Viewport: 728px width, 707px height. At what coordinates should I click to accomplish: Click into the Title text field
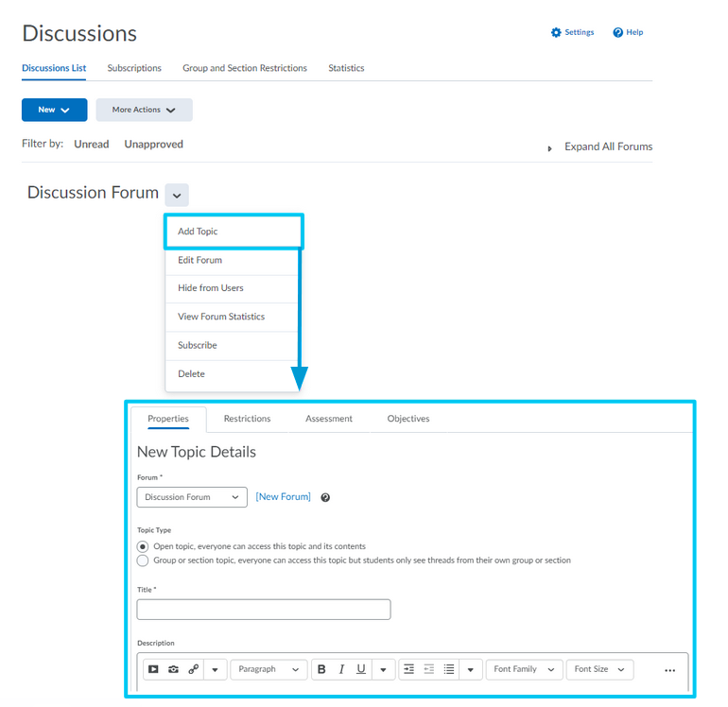click(264, 610)
